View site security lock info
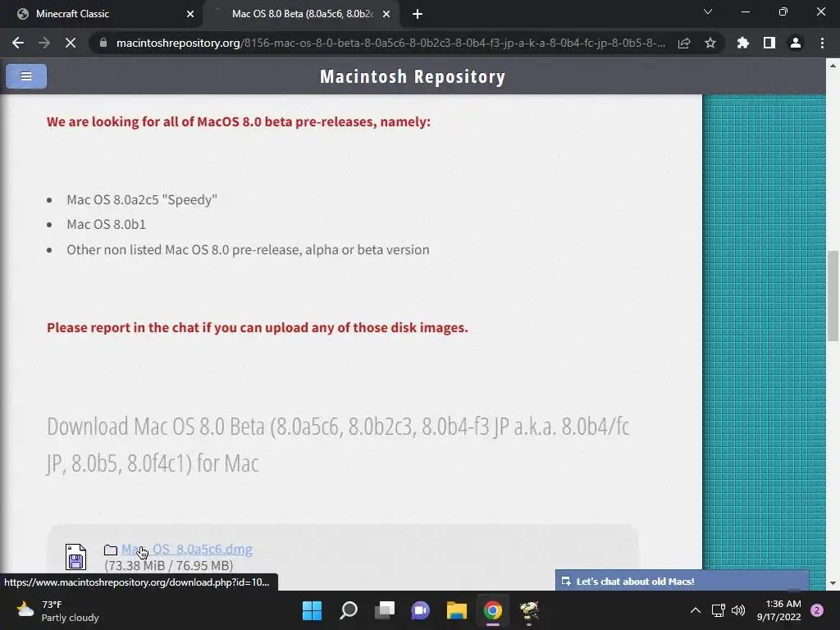 (103, 43)
